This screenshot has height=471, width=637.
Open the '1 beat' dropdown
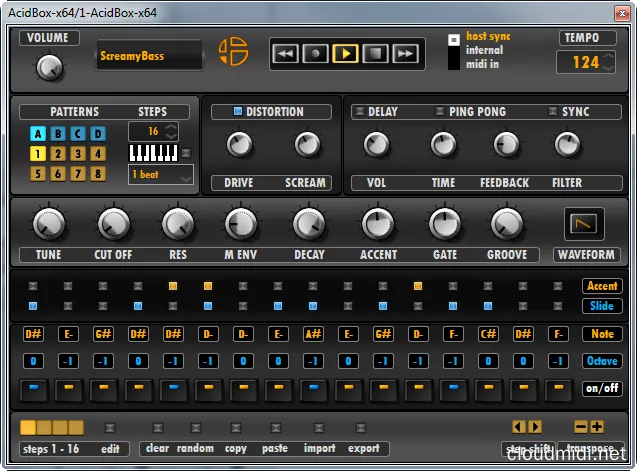click(x=161, y=175)
